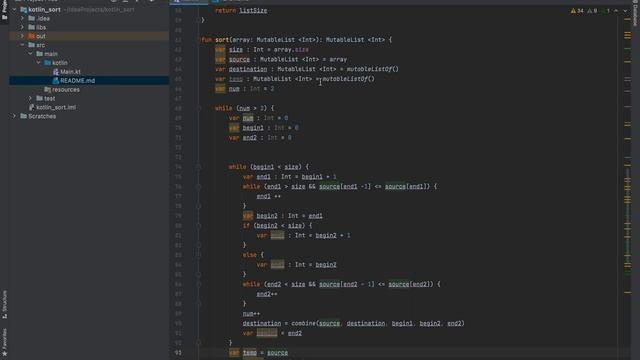Collapse the src folder

tap(22, 45)
